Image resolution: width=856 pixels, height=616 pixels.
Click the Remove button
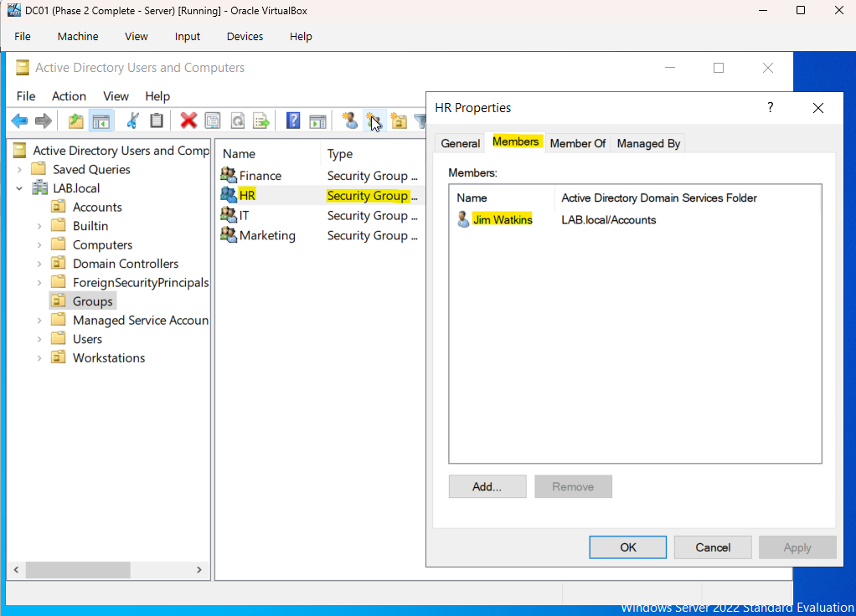[x=573, y=486]
